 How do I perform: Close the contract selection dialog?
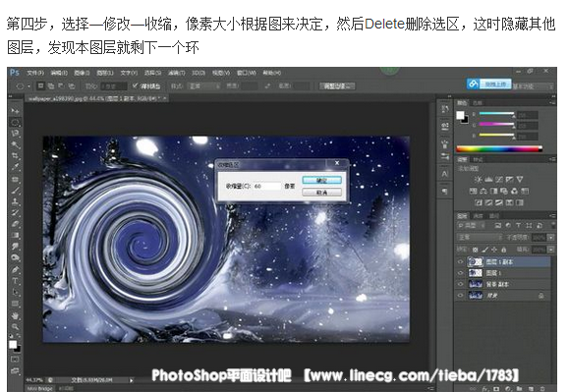coord(337,163)
